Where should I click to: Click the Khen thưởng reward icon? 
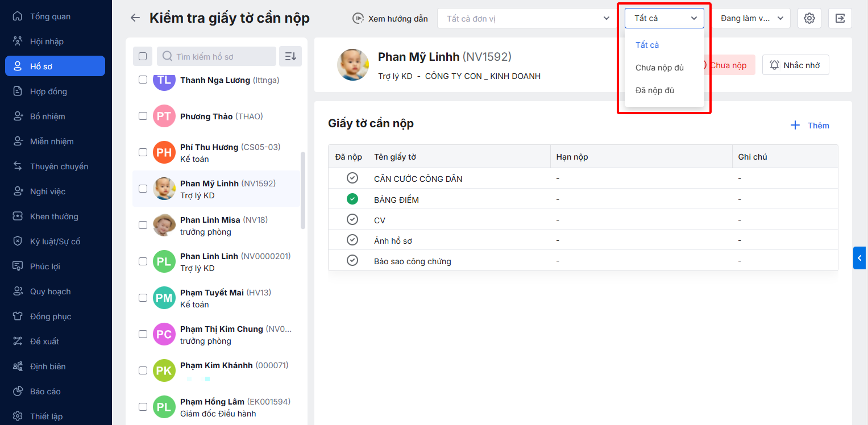coord(18,216)
